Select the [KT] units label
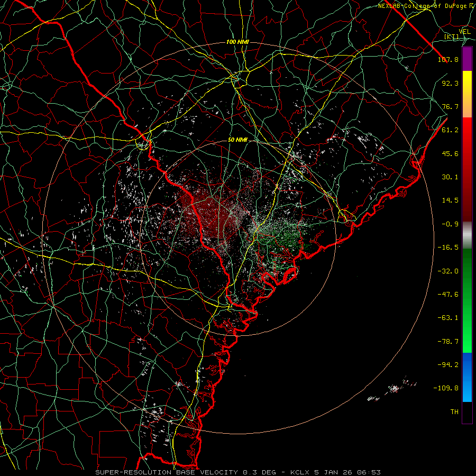This screenshot has width=476, height=476. [451, 36]
